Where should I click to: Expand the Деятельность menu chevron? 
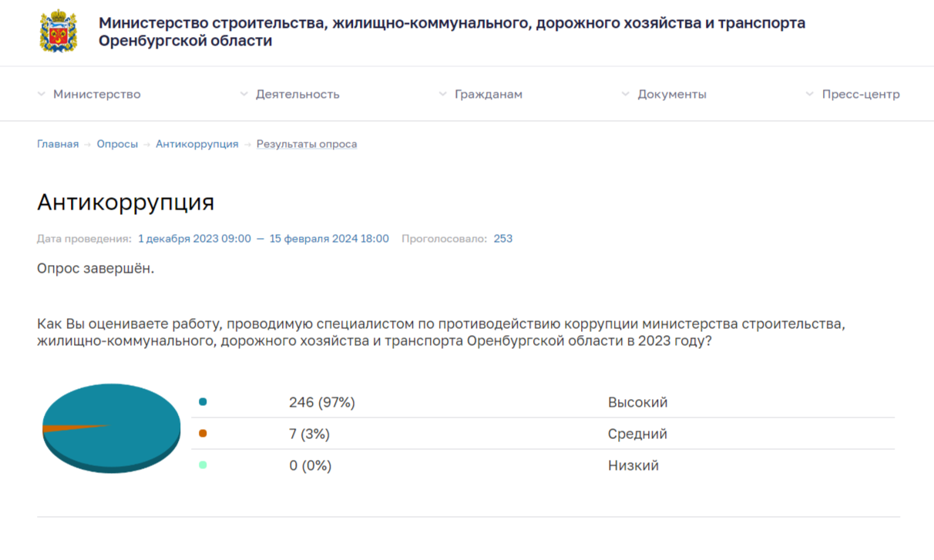(x=244, y=94)
